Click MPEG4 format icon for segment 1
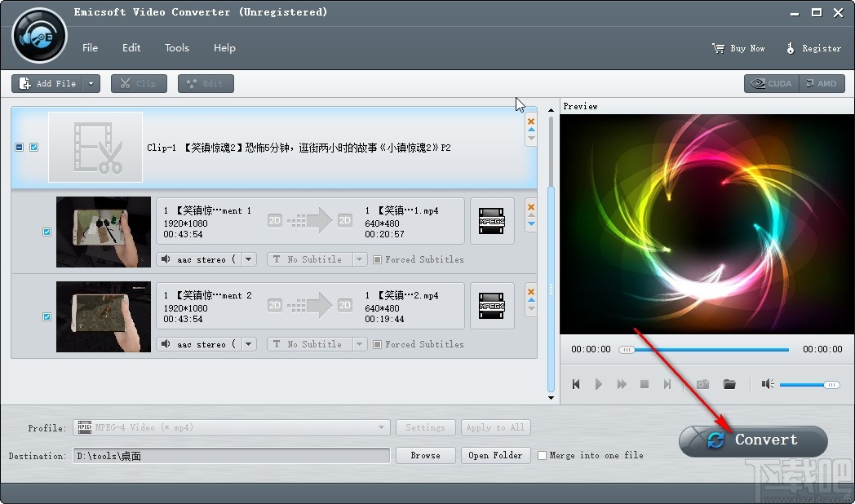855x504 pixels. [x=492, y=221]
